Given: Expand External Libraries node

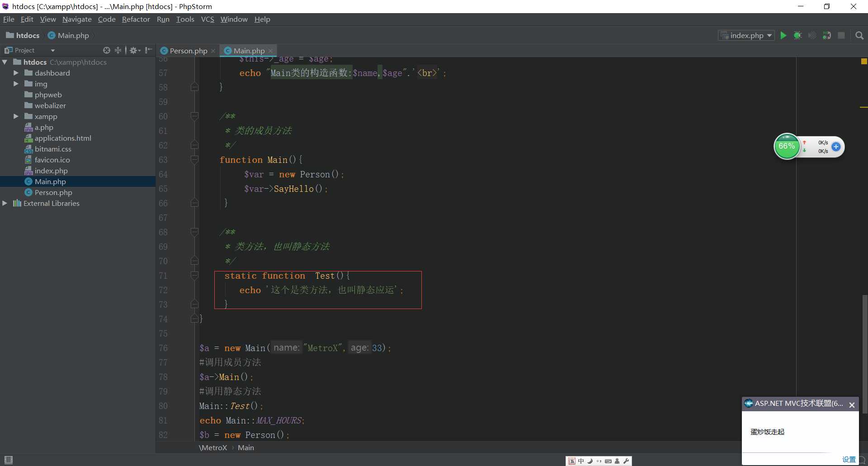Looking at the screenshot, I should 5,203.
